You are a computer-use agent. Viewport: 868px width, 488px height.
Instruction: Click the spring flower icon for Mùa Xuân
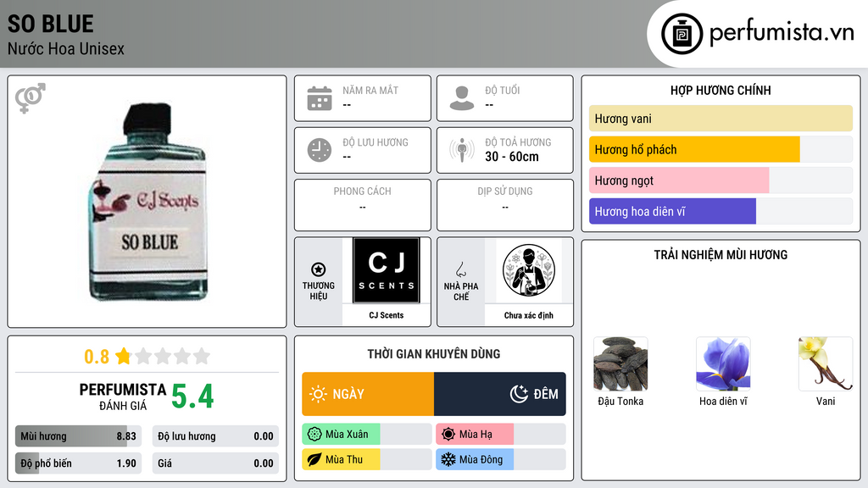click(x=314, y=435)
